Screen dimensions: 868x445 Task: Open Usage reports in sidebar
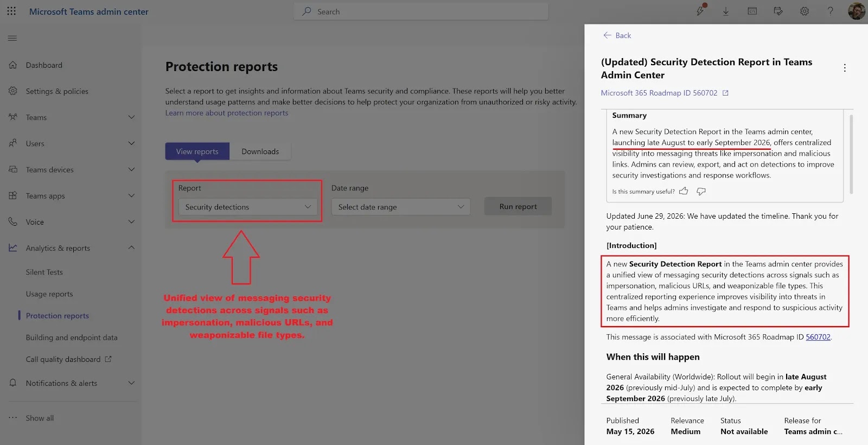point(49,294)
